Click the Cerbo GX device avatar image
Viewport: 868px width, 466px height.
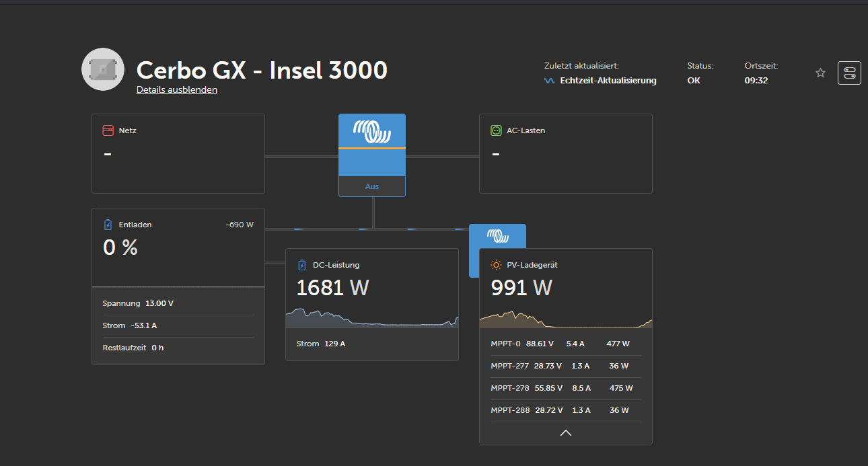103,69
